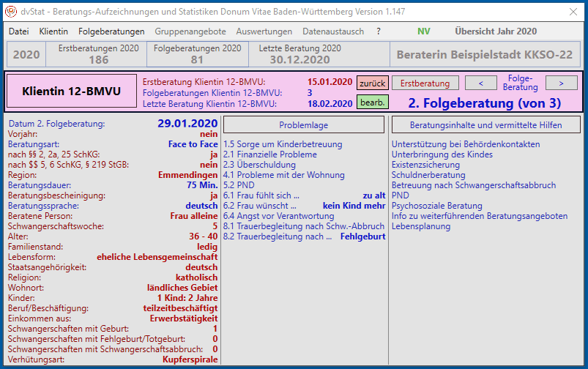Click the Übersicht Jahr 2020 label

point(496,31)
